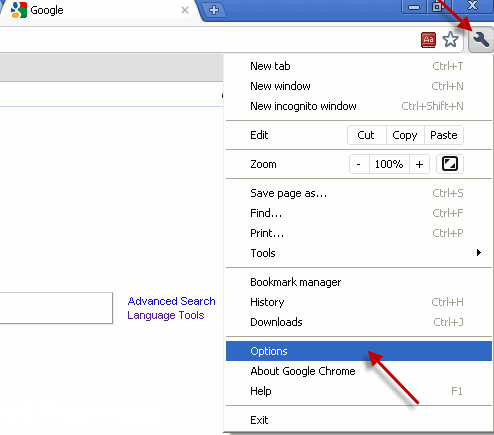Click the Google search input field

(x=56, y=308)
